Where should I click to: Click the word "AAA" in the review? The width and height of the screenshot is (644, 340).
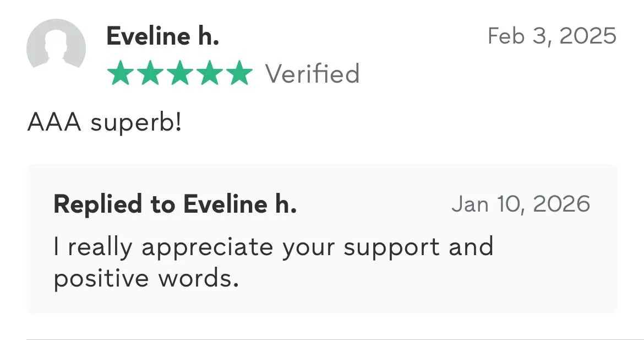54,123
